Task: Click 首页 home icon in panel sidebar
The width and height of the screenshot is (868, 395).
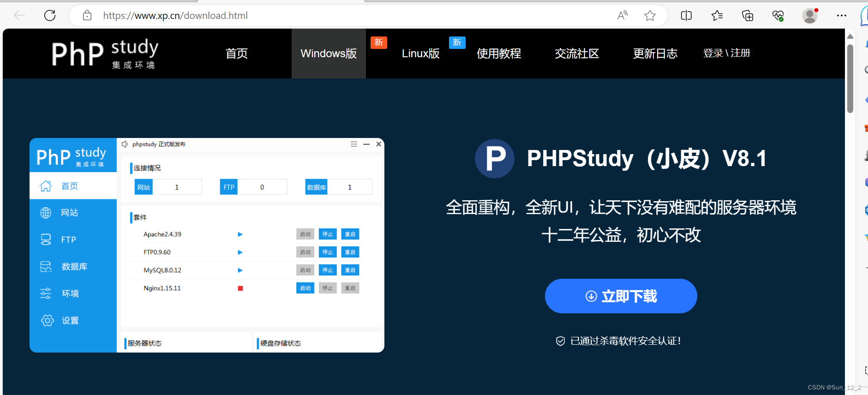Action: 46,186
